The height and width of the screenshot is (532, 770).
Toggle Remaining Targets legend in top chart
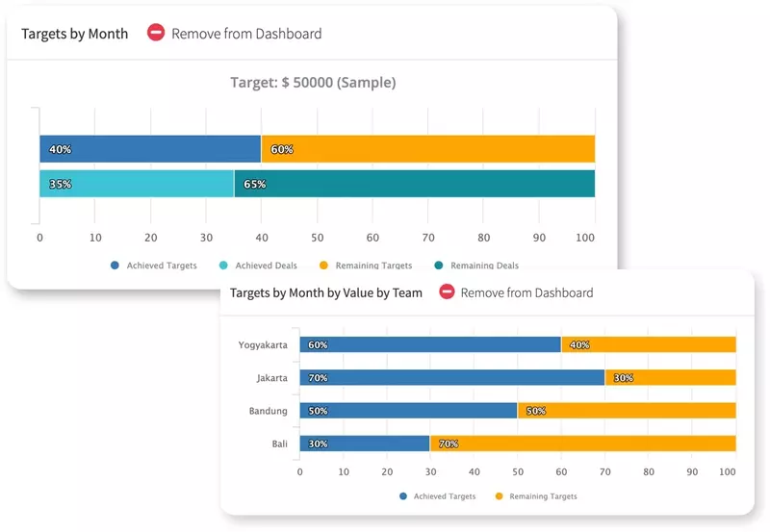tap(366, 265)
